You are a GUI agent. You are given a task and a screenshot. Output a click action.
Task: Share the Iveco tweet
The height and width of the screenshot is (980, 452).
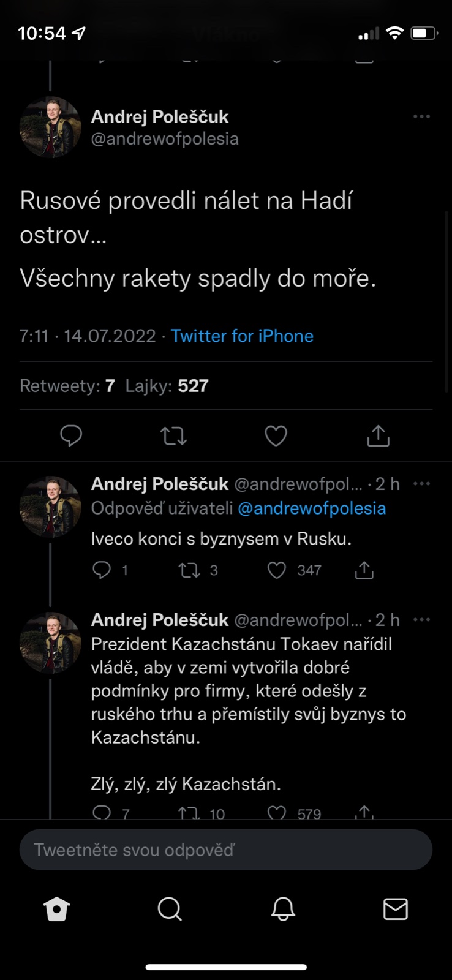364,570
